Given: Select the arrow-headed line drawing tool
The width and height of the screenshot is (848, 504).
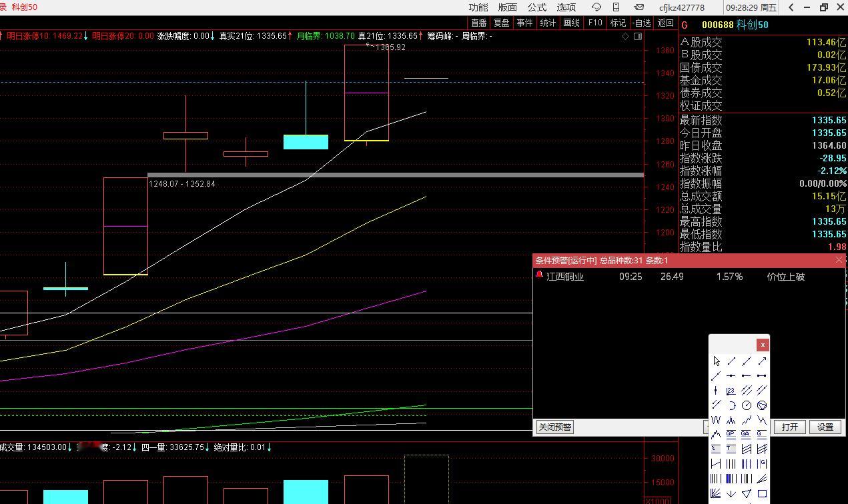Looking at the screenshot, I should tap(762, 361).
